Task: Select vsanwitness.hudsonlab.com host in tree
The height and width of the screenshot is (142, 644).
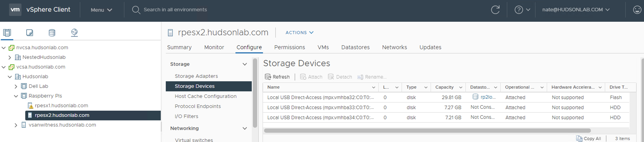Action: tap(62, 125)
